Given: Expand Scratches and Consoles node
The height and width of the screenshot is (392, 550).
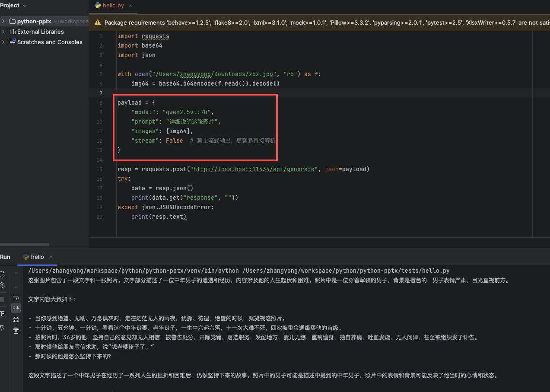Looking at the screenshot, I should tap(3, 42).
